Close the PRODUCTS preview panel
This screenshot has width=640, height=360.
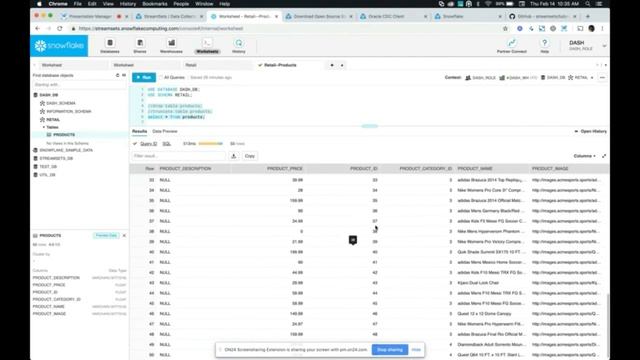pos(124,236)
